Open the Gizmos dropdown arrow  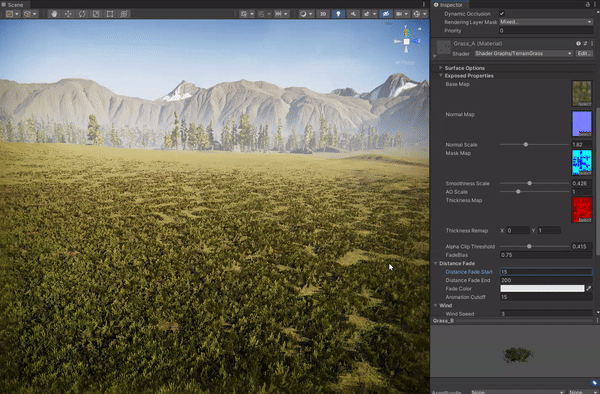point(425,14)
